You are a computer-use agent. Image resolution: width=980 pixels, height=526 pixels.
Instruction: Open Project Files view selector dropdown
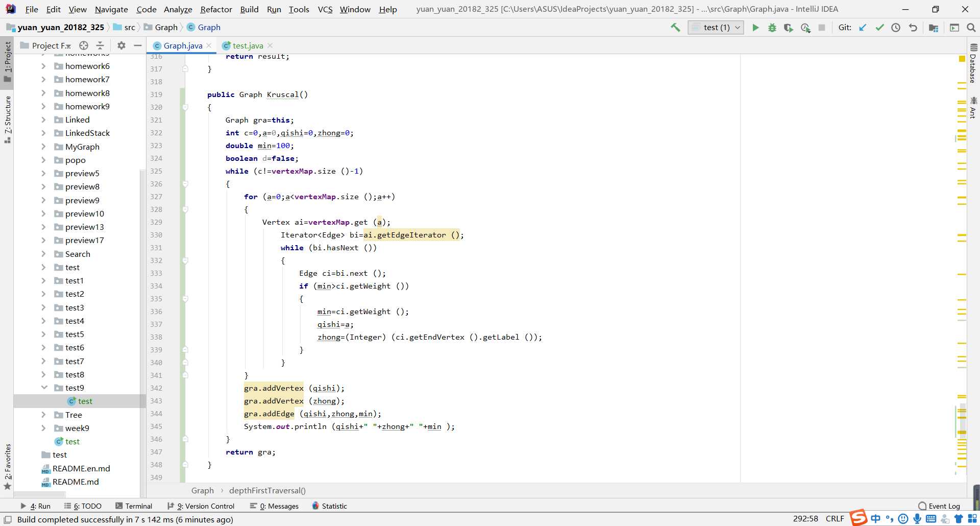(x=51, y=45)
